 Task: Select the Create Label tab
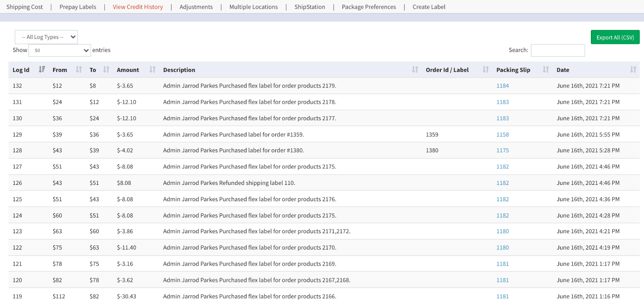coord(429,7)
